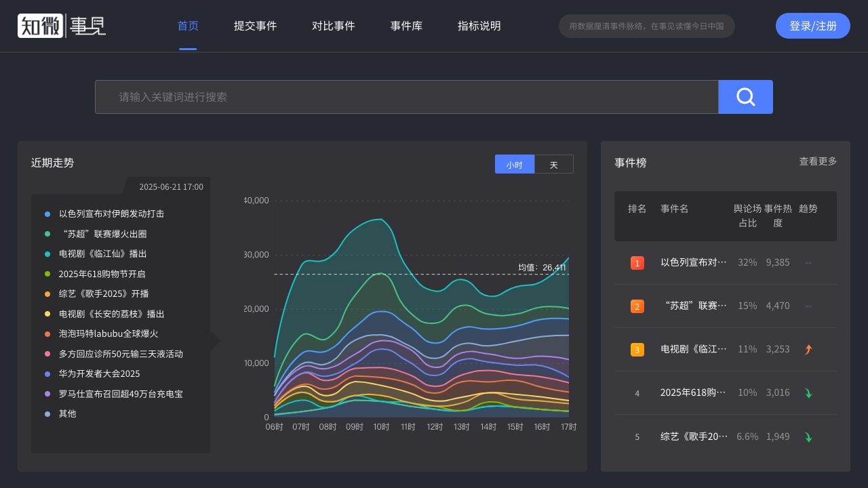Screen dimensions: 868x488
Task: Toggle the 其他 legend series
Action: click(x=67, y=414)
